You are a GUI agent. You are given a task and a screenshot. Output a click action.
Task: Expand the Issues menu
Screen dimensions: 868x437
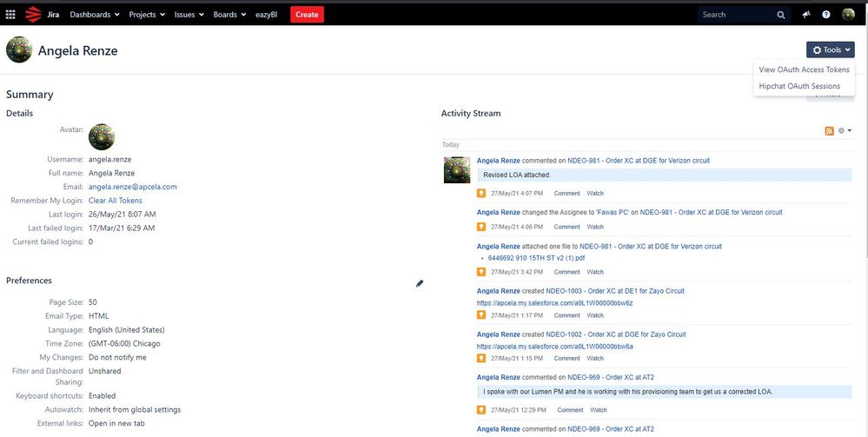[189, 15]
